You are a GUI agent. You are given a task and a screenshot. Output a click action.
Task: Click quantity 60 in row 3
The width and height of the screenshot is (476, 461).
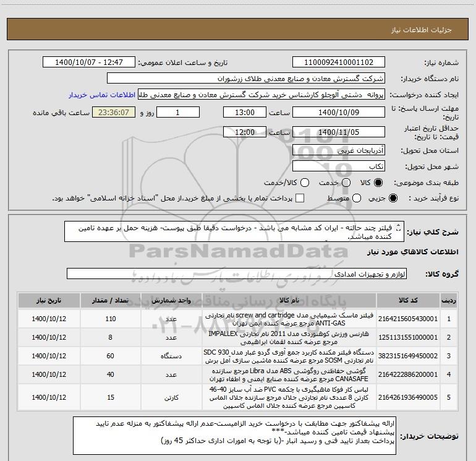point(111,356)
